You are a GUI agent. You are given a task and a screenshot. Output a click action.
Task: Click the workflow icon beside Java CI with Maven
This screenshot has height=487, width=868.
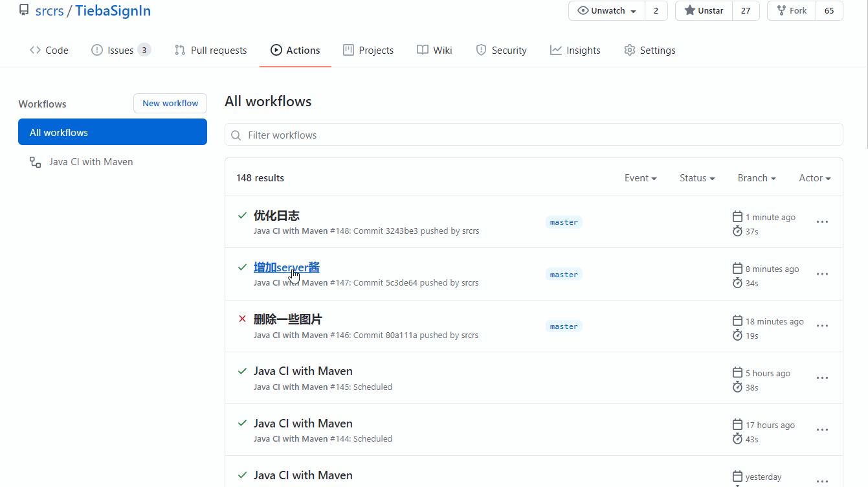coord(36,162)
